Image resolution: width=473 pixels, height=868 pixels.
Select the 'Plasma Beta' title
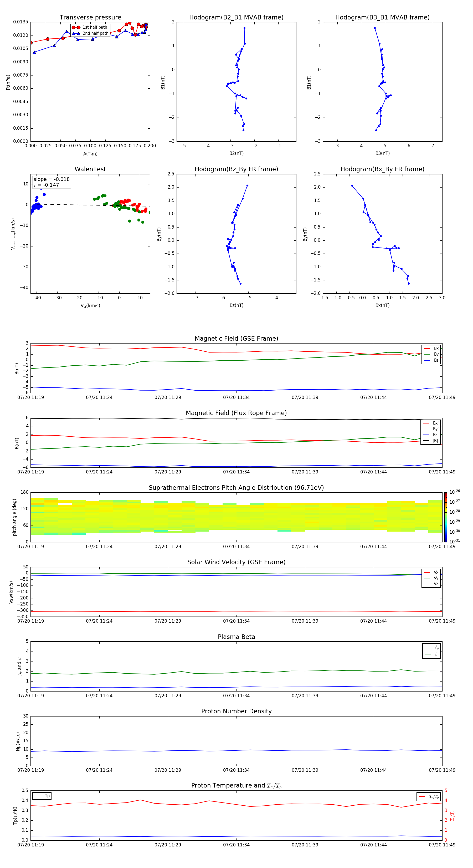click(236, 637)
